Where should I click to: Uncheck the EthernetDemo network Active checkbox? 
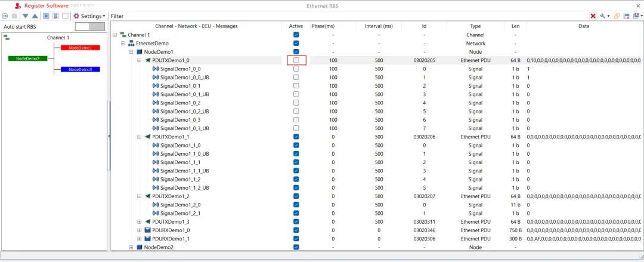[x=296, y=43]
